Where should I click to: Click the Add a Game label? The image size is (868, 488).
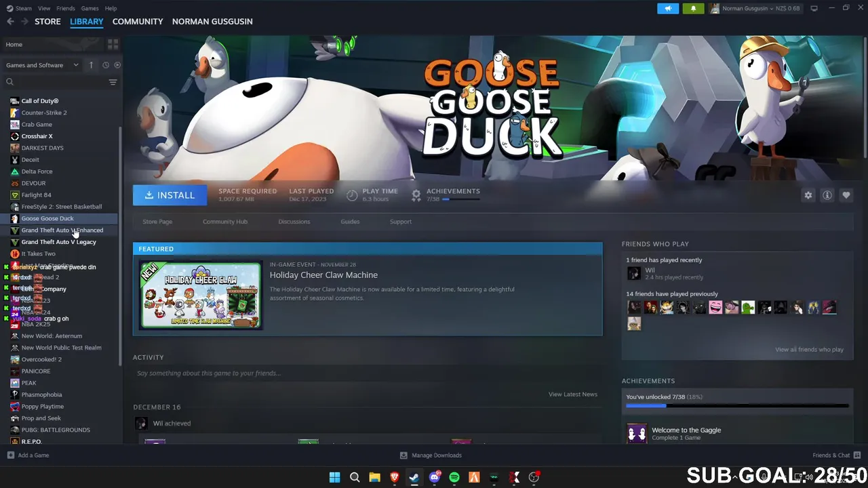coord(33,455)
